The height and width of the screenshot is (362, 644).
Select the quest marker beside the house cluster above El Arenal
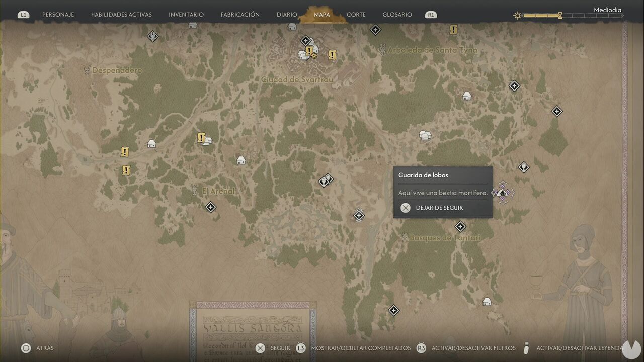(x=201, y=138)
